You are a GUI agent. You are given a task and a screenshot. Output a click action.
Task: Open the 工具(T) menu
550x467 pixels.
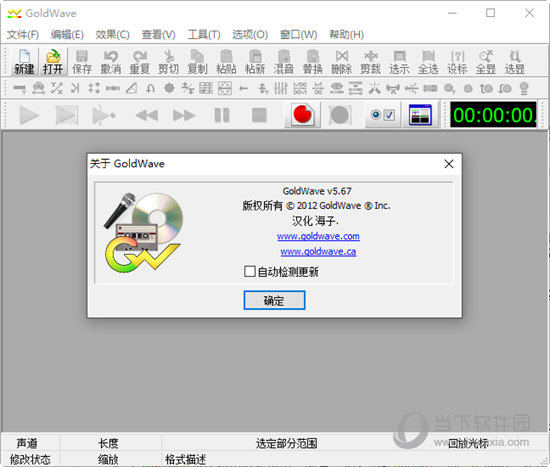click(x=204, y=34)
